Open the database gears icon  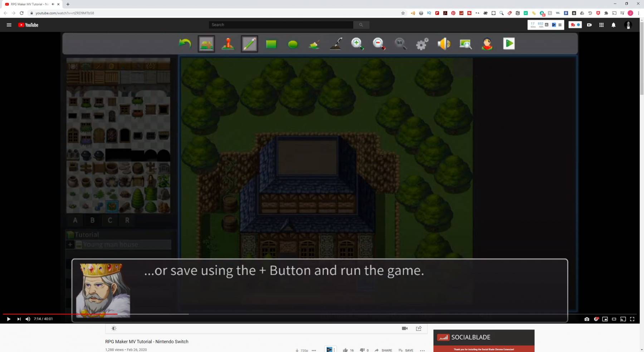pos(422,44)
